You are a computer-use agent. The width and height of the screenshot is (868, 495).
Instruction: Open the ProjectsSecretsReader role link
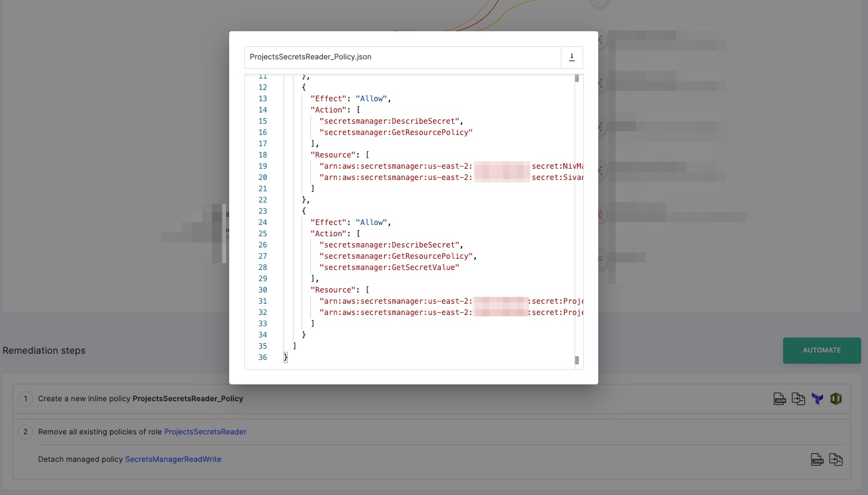click(205, 432)
